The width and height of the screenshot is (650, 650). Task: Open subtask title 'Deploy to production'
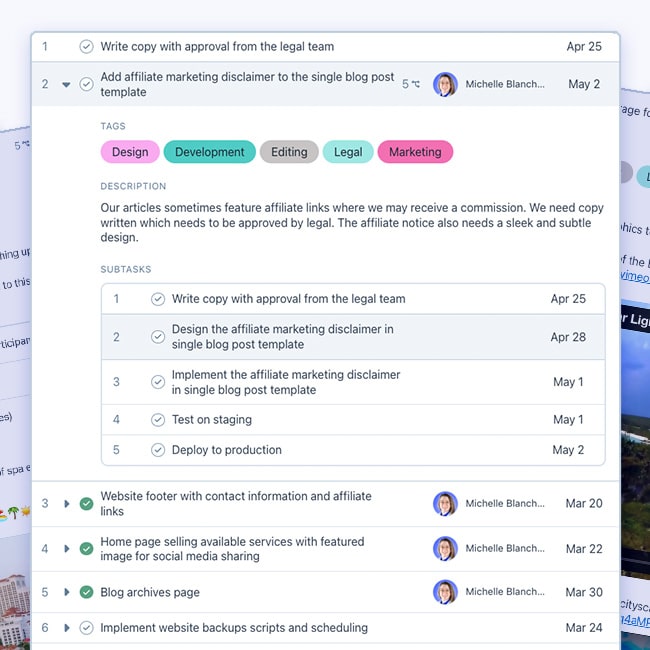click(227, 450)
